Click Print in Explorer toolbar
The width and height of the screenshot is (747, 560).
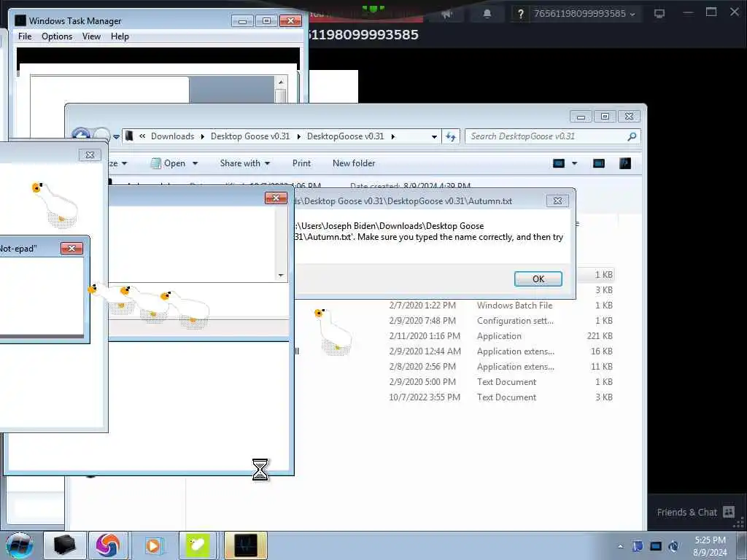point(301,163)
